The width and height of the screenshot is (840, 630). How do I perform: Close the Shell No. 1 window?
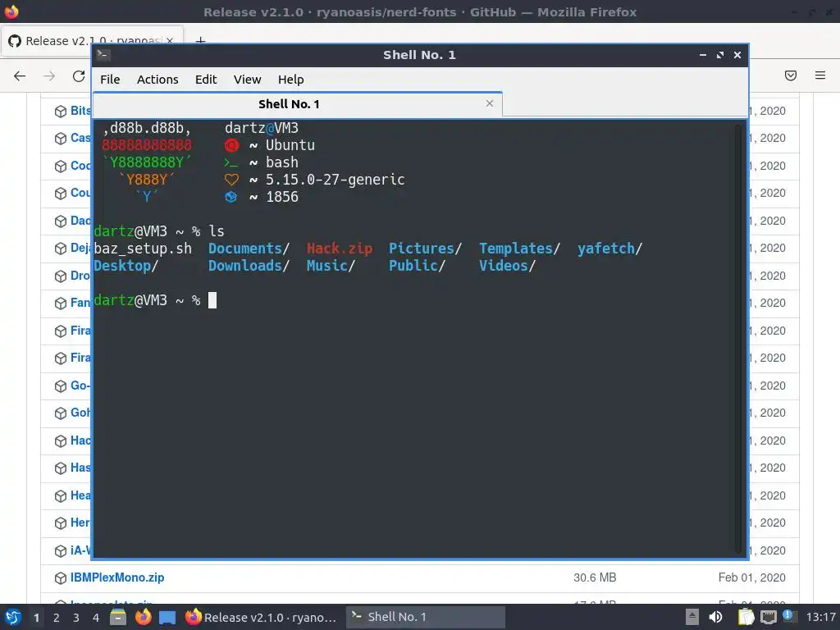tap(737, 55)
